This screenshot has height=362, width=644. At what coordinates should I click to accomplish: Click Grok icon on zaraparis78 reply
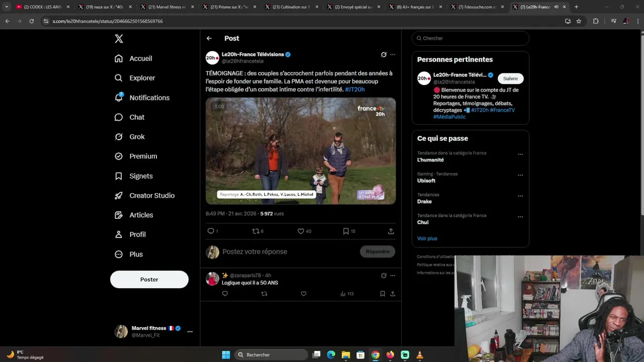(x=384, y=276)
